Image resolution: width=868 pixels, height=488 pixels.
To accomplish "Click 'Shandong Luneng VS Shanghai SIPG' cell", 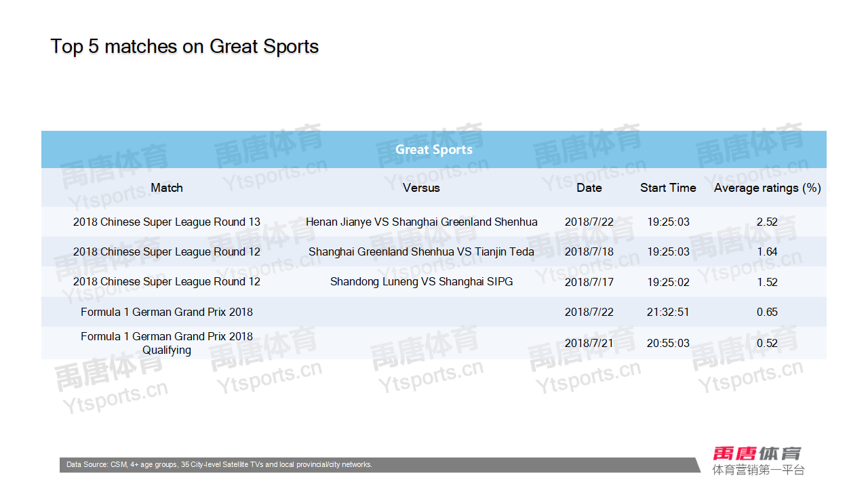I will (421, 282).
